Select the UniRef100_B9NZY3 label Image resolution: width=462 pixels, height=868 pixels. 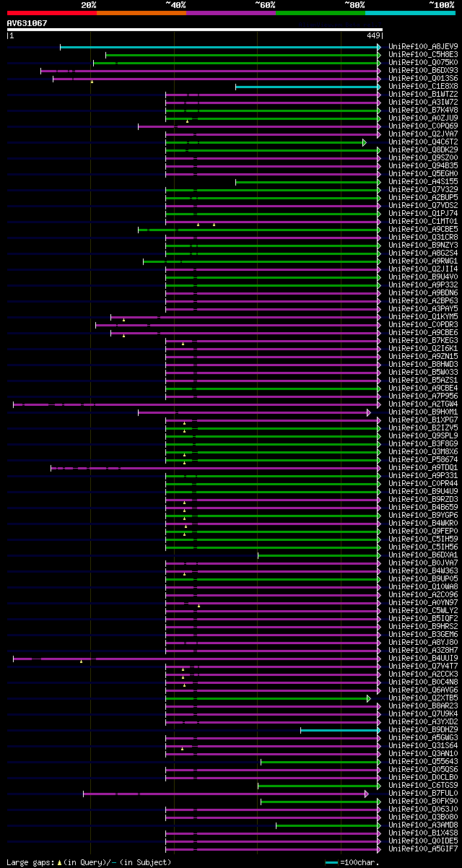pos(423,246)
